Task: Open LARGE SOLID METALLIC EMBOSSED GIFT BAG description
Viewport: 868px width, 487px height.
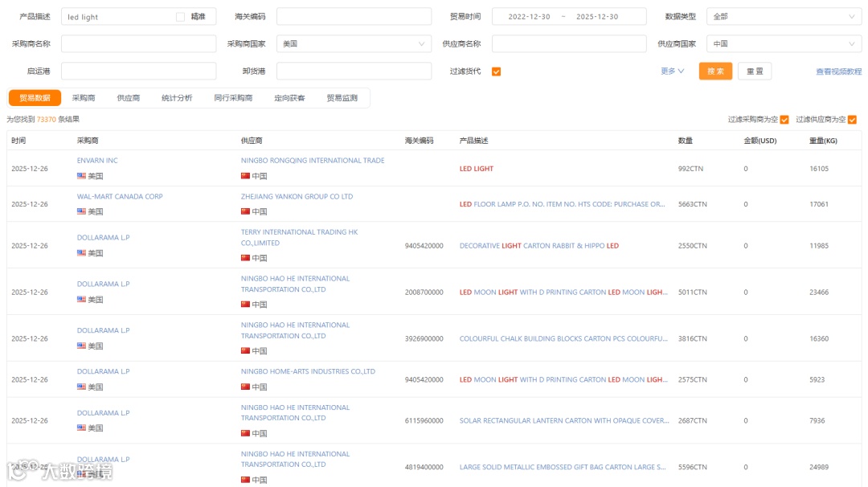Action: (x=563, y=467)
